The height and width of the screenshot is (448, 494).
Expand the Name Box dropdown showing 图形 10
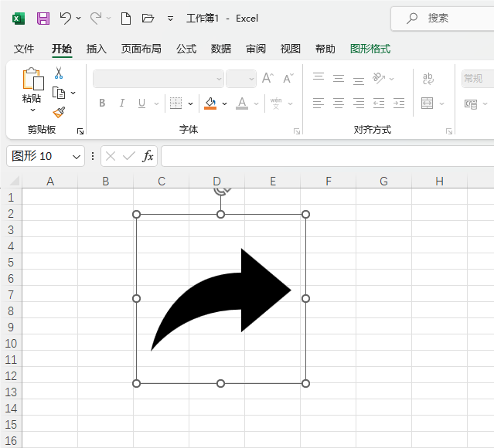[77, 157]
